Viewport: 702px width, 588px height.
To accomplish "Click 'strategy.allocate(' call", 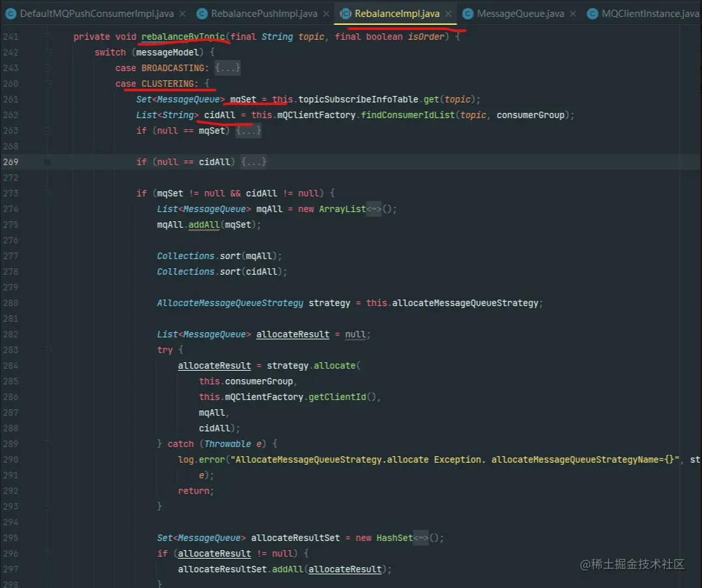I will (313, 365).
